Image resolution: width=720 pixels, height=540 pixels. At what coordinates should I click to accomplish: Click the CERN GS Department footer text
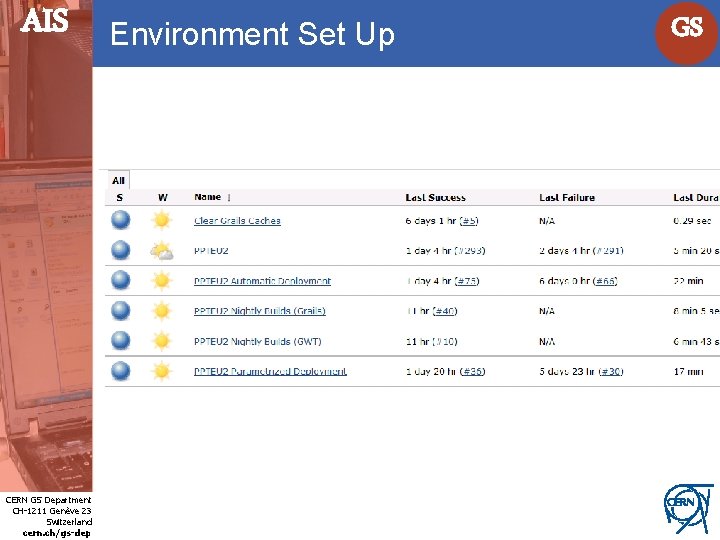point(48,500)
